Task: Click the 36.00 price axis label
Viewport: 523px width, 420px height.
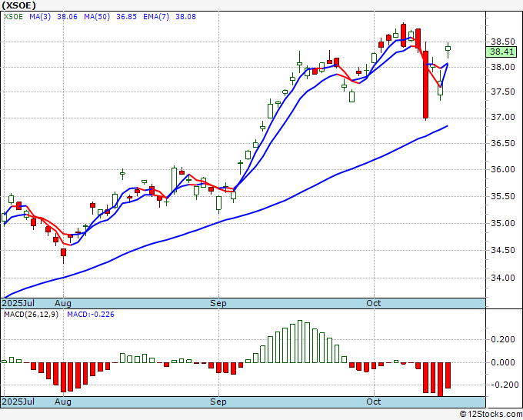Action: (x=503, y=169)
